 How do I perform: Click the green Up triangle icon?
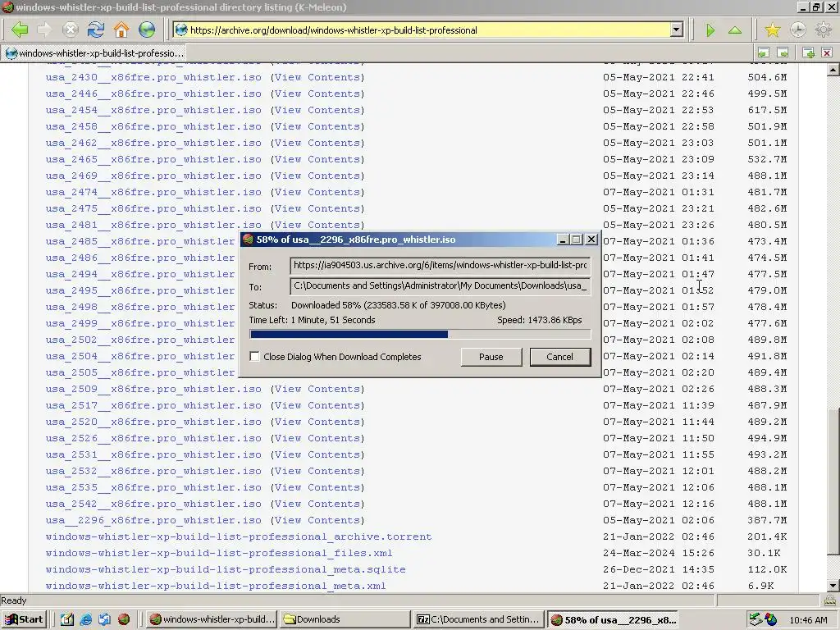(x=735, y=30)
